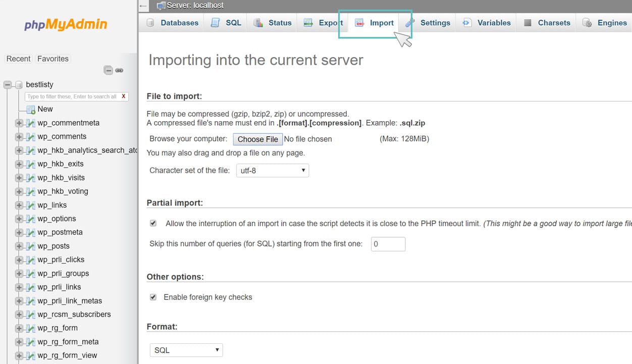Go to the Export tab
The height and width of the screenshot is (364, 632).
point(323,23)
